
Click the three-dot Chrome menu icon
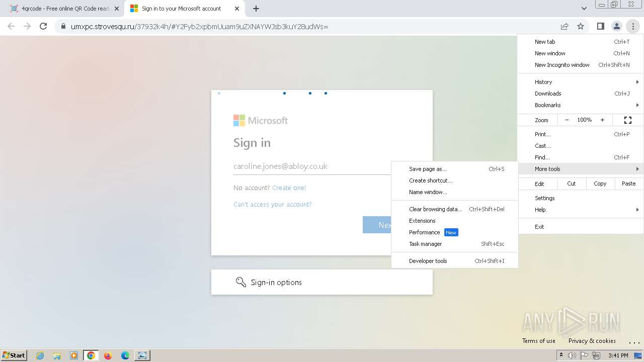pos(633,26)
